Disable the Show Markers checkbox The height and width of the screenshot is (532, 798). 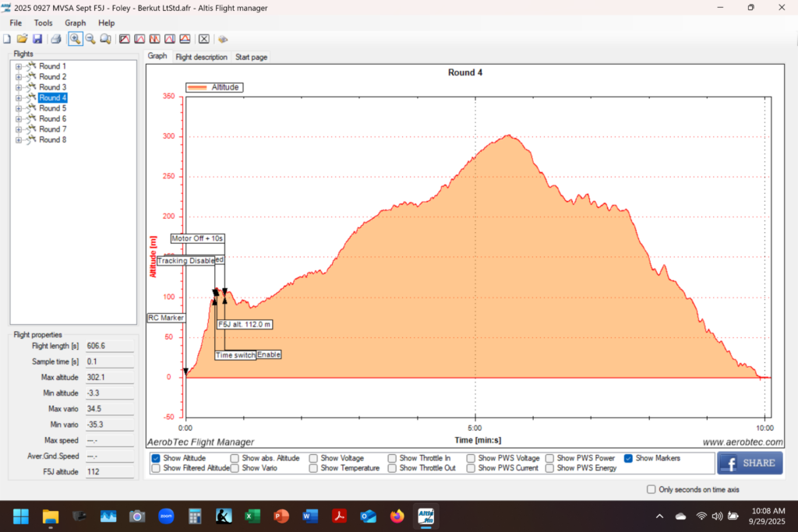click(x=628, y=458)
